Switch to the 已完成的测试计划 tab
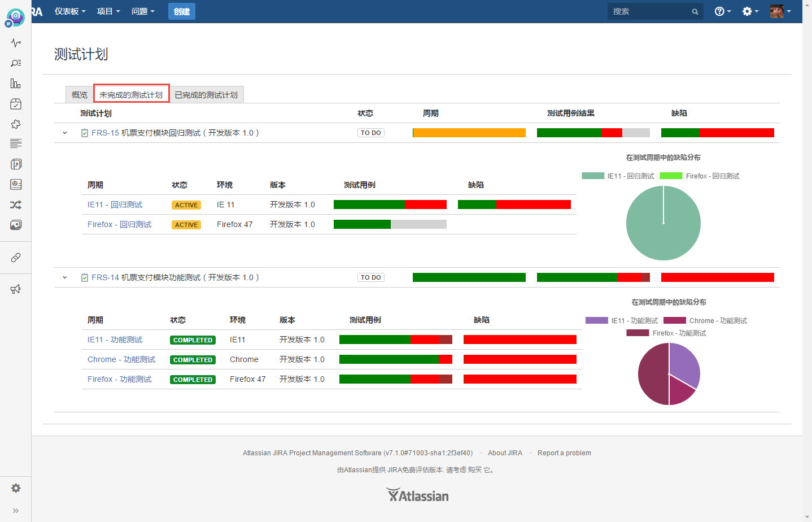The image size is (812, 522). click(206, 95)
